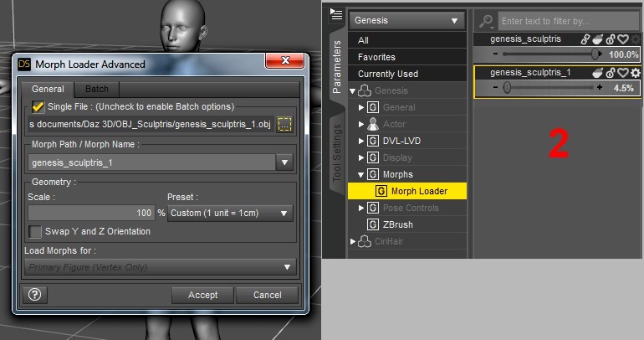The height and width of the screenshot is (340, 644).
Task: Expand the Pose Controls group arrow
Action: tap(361, 208)
